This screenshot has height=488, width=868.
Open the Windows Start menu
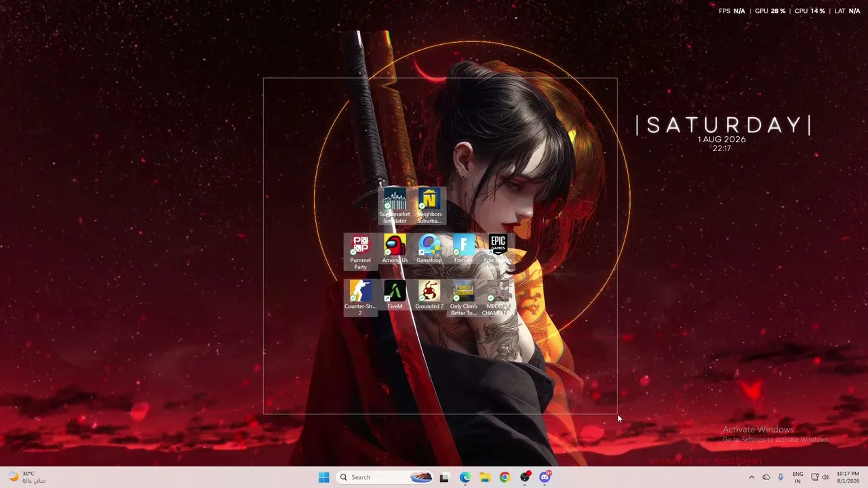(324, 477)
